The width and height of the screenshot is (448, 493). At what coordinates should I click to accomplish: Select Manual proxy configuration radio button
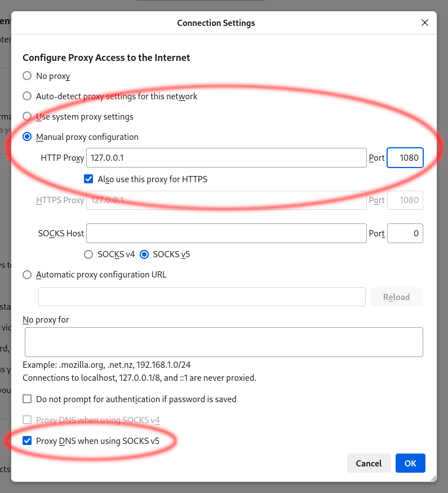(27, 137)
